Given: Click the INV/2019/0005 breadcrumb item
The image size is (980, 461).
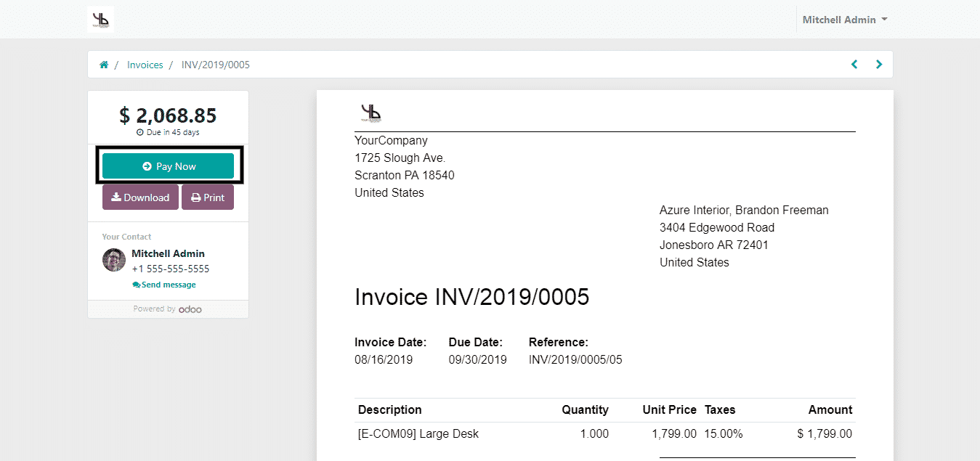Looking at the screenshot, I should click(x=215, y=65).
